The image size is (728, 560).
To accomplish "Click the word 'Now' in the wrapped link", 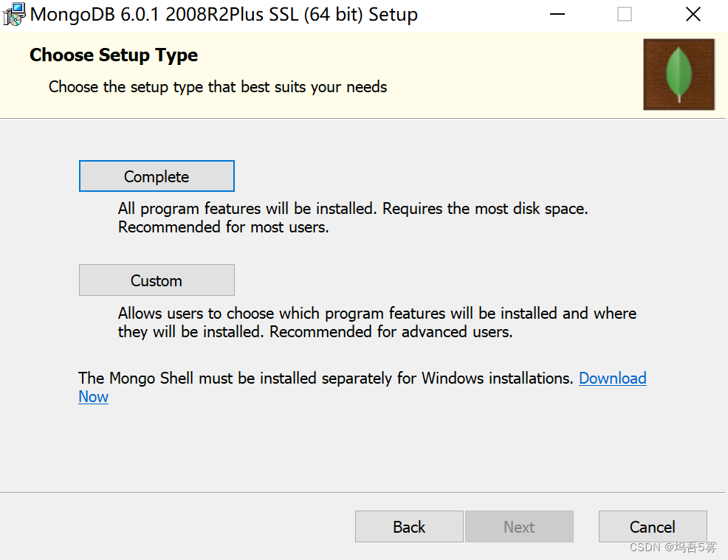I will [x=93, y=397].
